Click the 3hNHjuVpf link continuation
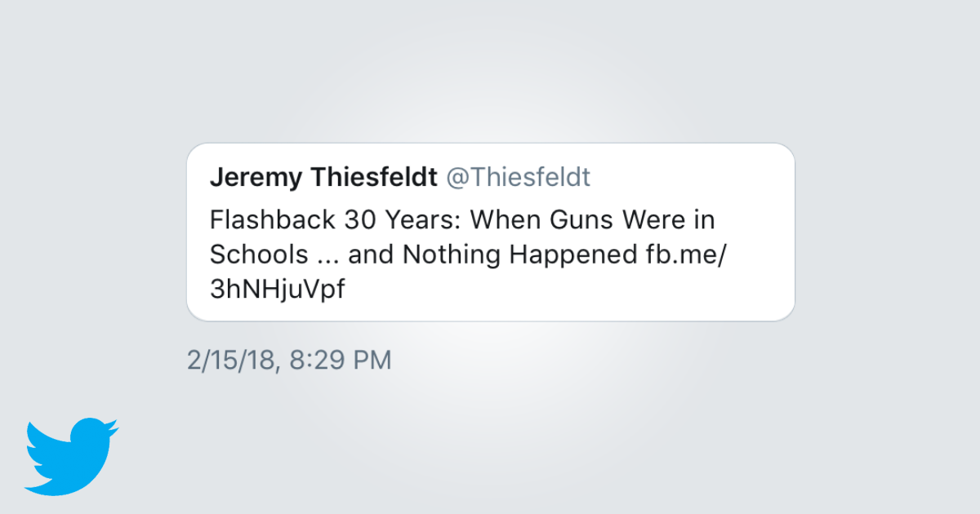 [277, 290]
